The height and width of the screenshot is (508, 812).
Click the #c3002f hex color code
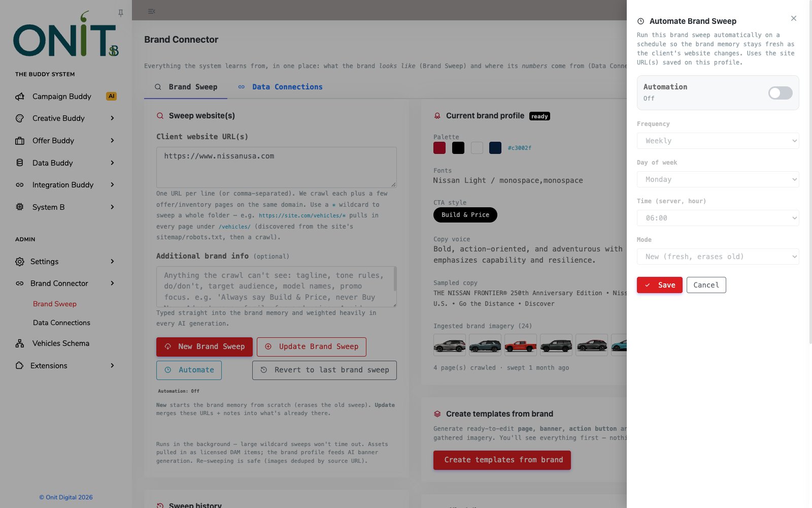520,148
